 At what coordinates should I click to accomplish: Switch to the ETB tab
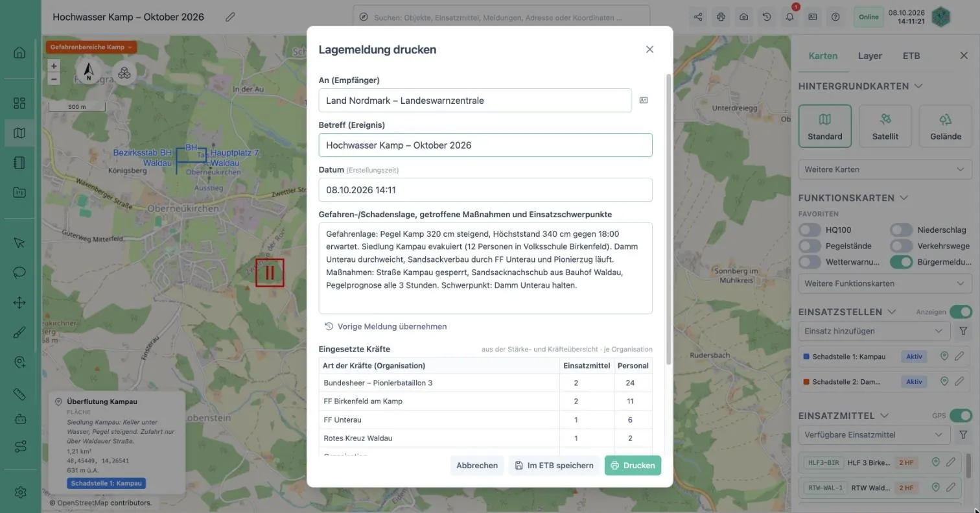pos(911,56)
